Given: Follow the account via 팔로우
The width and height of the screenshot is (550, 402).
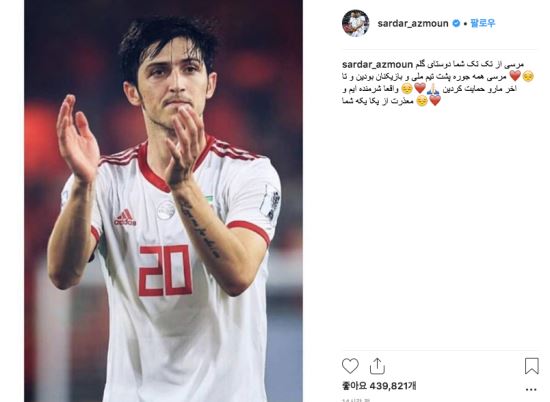Looking at the screenshot, I should point(483,23).
